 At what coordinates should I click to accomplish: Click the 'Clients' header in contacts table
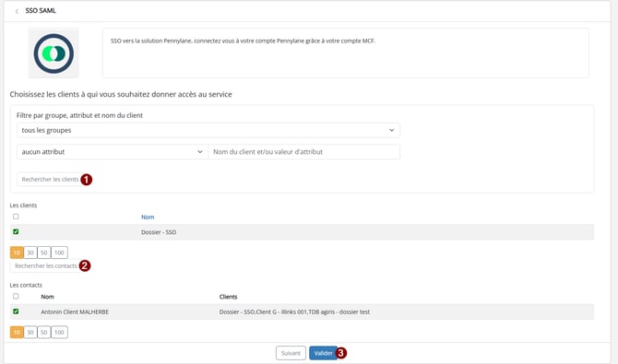(228, 297)
